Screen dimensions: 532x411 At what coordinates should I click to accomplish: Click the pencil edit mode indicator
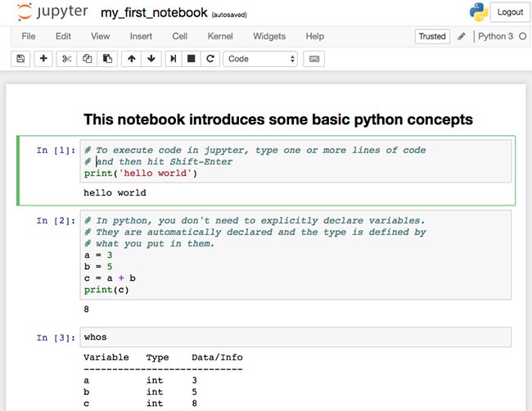pyautogui.click(x=462, y=36)
